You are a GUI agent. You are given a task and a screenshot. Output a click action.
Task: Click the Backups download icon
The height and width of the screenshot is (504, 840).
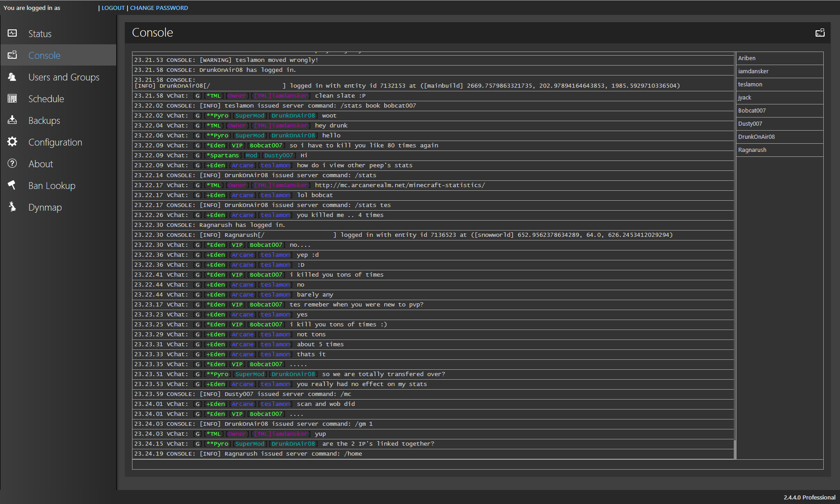[12, 120]
